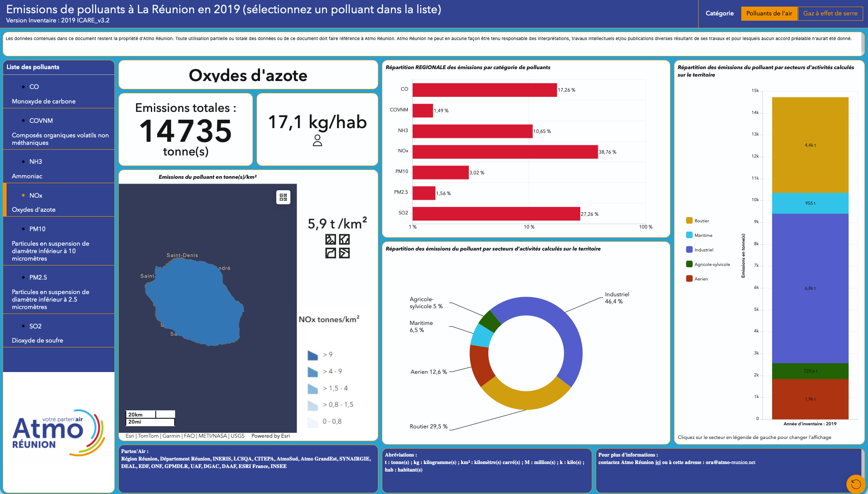Select PM2.5 particles in the pollutant list
Viewport: 868px width, 494px height.
coord(59,290)
